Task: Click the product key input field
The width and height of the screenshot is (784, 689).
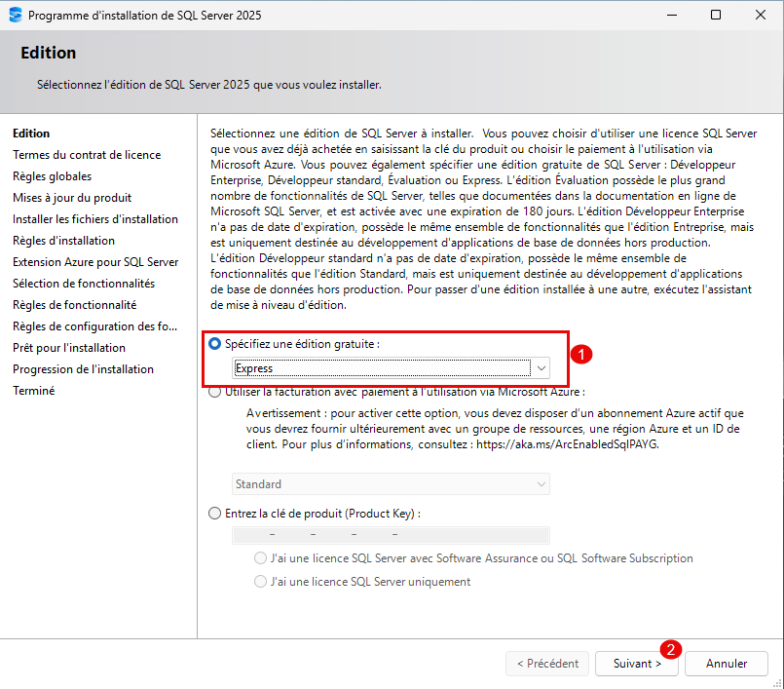Action: pos(391,535)
